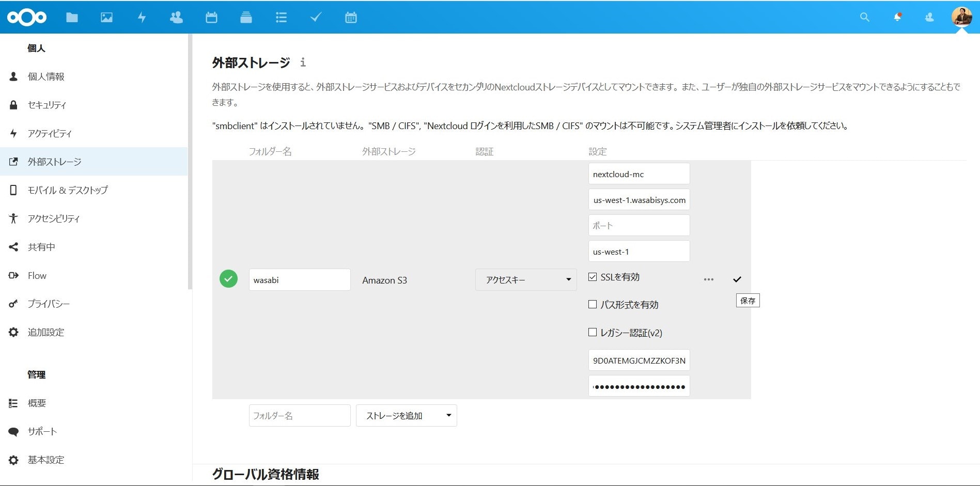Open サポート in admin sidebar
Screen dimensions: 980x486
pos(94,431)
